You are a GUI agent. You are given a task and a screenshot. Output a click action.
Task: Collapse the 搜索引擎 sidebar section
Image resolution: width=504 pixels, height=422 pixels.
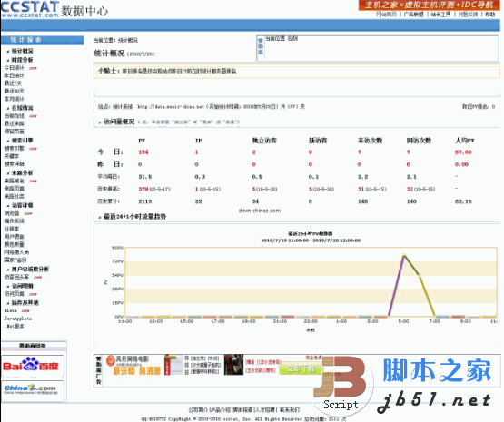click(8, 141)
